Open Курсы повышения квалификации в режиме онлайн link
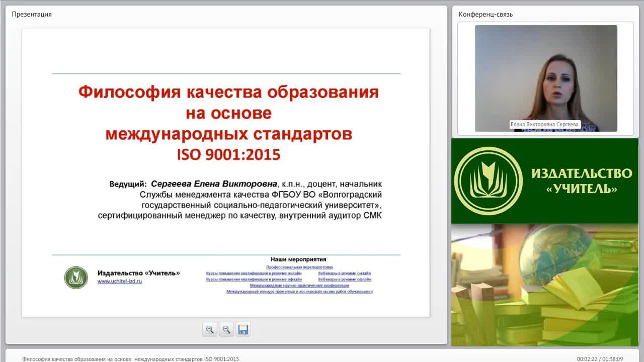Viewport: 644px width, 362px height. click(x=254, y=274)
